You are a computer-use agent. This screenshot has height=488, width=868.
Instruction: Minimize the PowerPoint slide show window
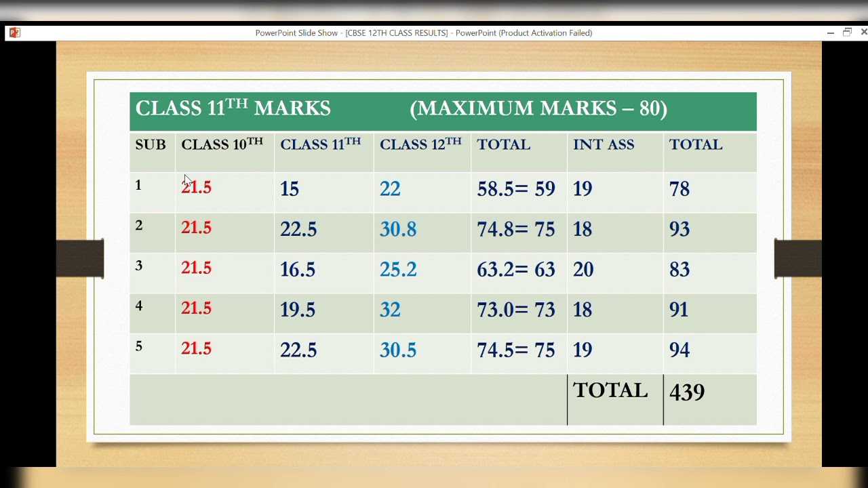pyautogui.click(x=831, y=33)
